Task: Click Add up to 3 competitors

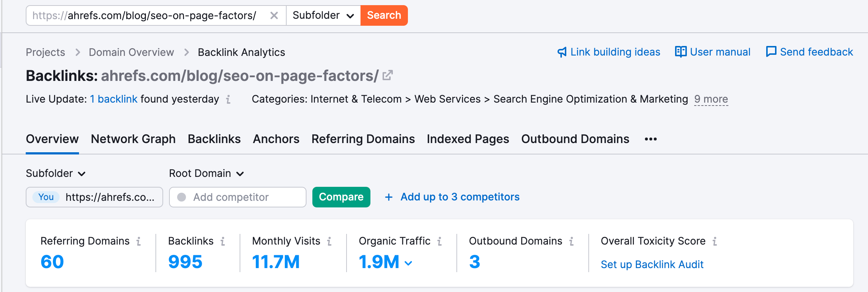Action: [x=460, y=197]
